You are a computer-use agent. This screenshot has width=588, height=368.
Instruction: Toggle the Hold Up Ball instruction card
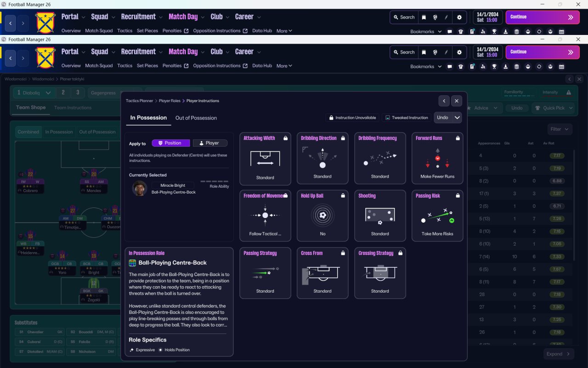(x=322, y=216)
